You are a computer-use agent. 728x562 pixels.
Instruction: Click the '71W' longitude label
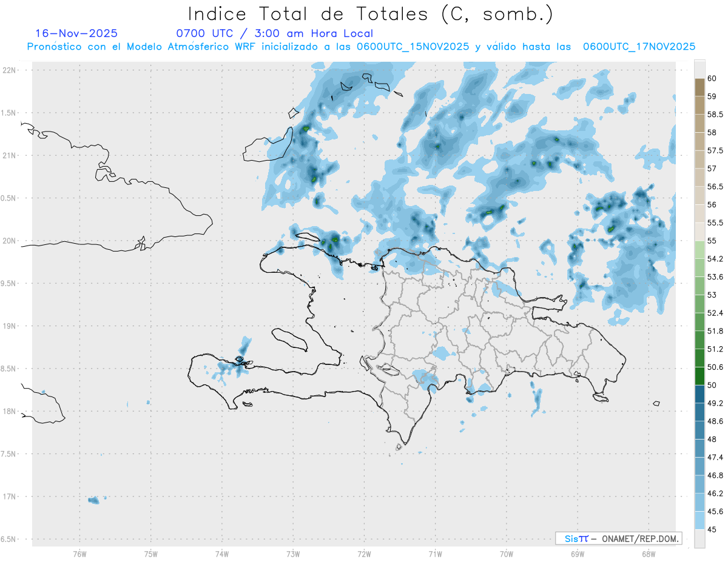(x=435, y=554)
